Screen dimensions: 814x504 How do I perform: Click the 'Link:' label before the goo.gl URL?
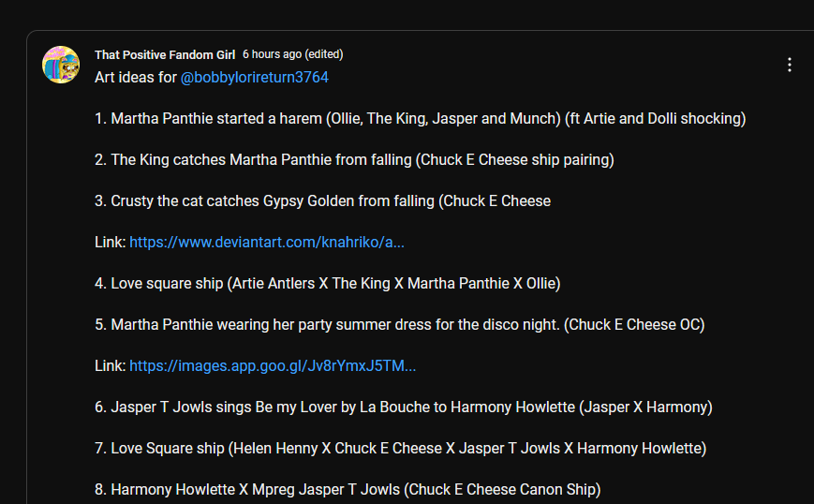click(111, 366)
